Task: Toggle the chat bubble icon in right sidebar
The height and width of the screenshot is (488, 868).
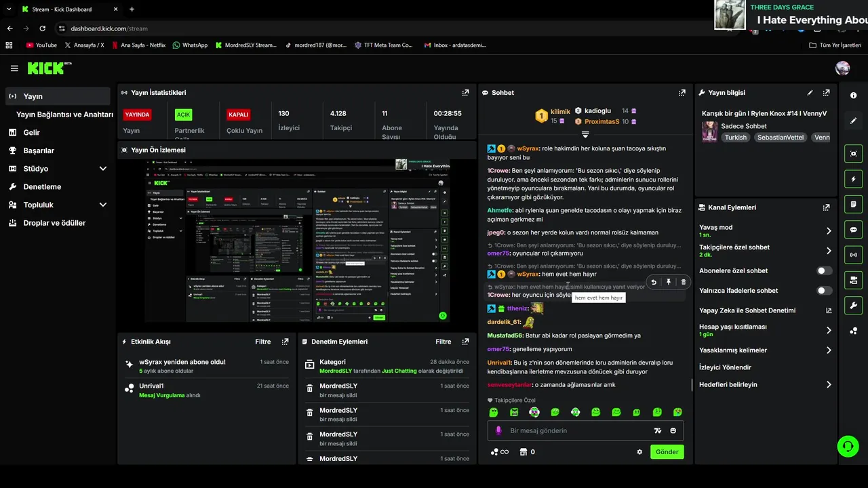Action: point(854,230)
